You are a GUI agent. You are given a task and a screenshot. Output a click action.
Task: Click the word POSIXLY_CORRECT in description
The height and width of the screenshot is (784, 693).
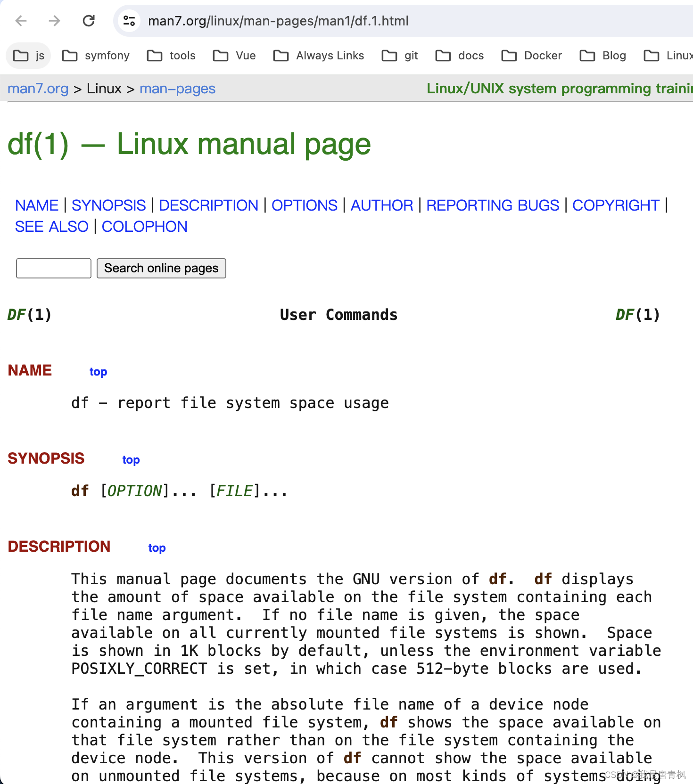pos(140,669)
